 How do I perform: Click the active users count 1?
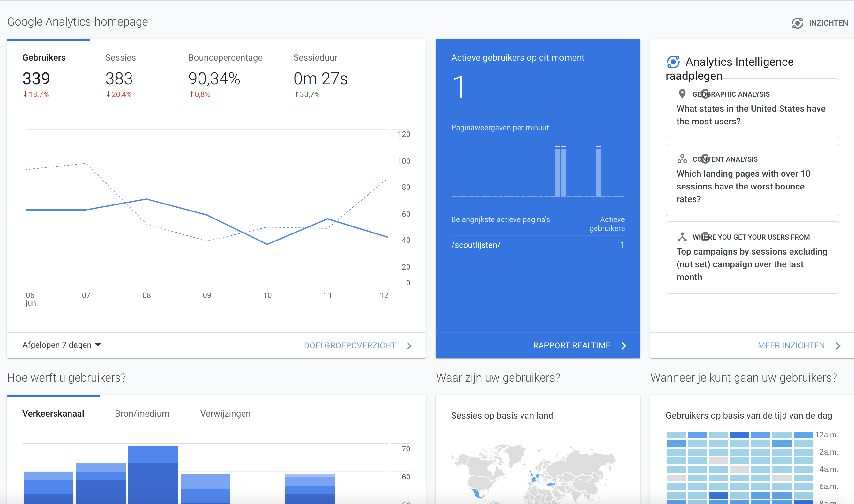(459, 87)
